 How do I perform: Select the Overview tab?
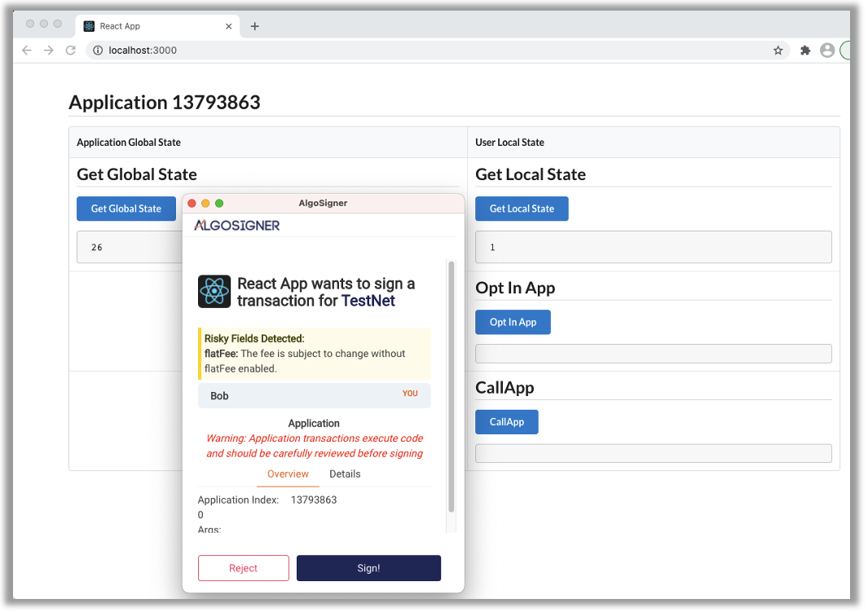point(288,474)
